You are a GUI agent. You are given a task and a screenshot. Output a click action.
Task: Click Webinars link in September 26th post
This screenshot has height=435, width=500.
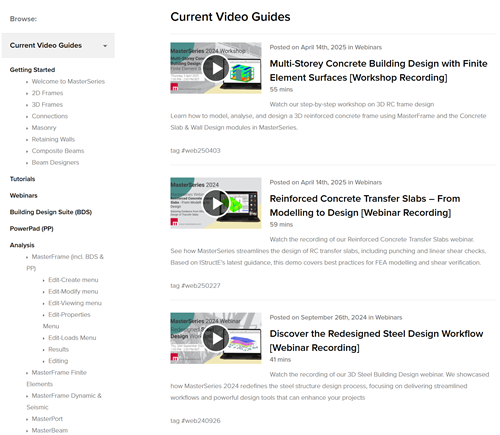click(388, 317)
